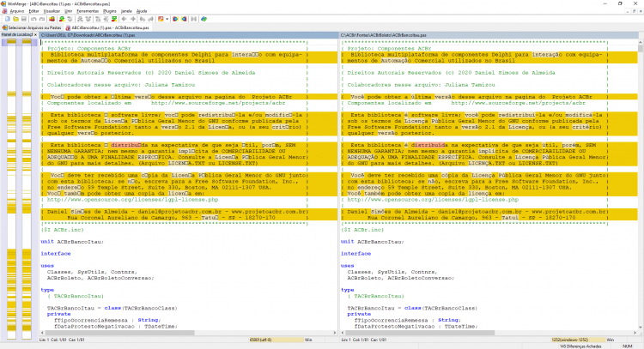Click the location pane difference map
Viewport: 644px width, 349px height.
pos(19,189)
